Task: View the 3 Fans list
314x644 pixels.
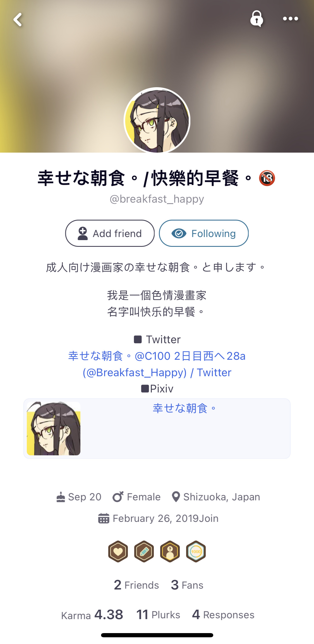Action: (187, 585)
